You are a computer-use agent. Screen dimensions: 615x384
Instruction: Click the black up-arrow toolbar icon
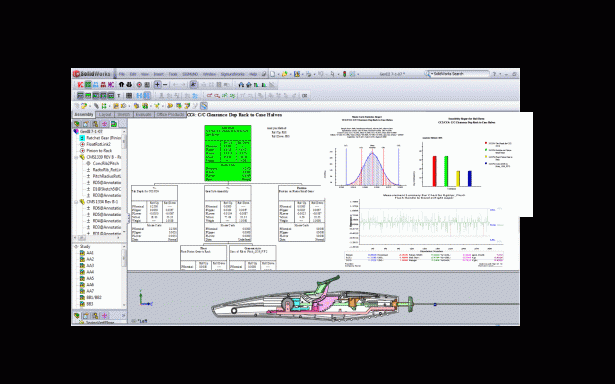tap(121, 84)
